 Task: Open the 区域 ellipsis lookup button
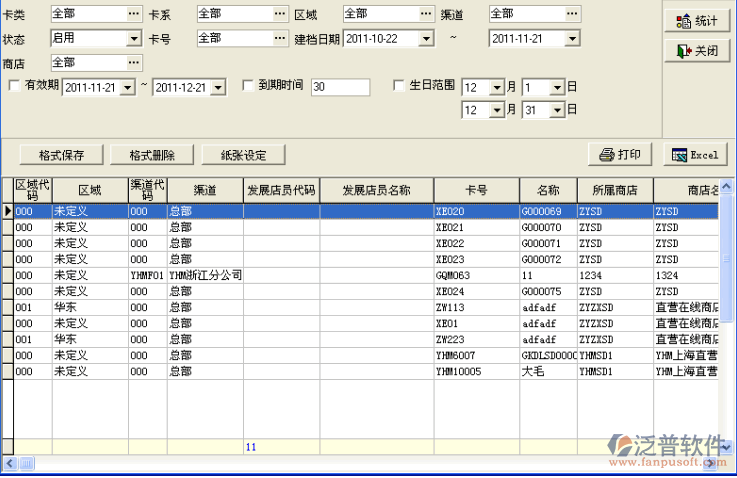[426, 13]
